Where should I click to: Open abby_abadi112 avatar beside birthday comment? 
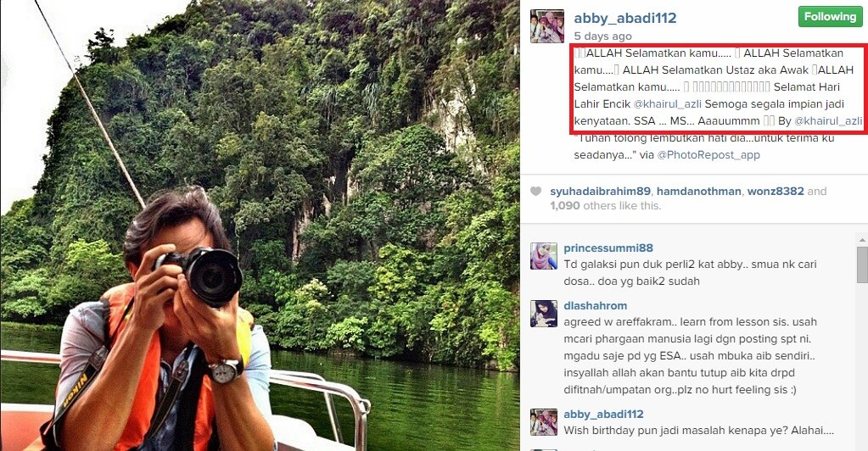pos(544,422)
